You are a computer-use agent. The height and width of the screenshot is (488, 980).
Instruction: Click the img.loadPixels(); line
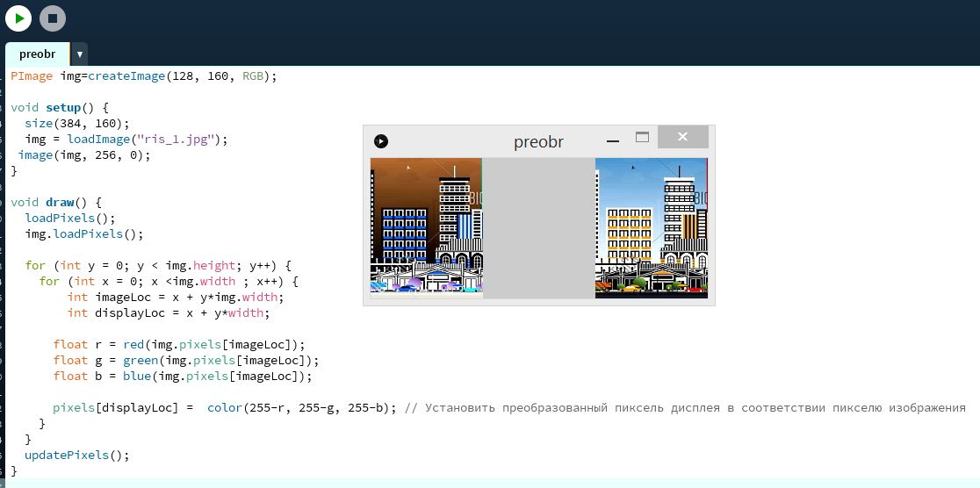coord(83,234)
